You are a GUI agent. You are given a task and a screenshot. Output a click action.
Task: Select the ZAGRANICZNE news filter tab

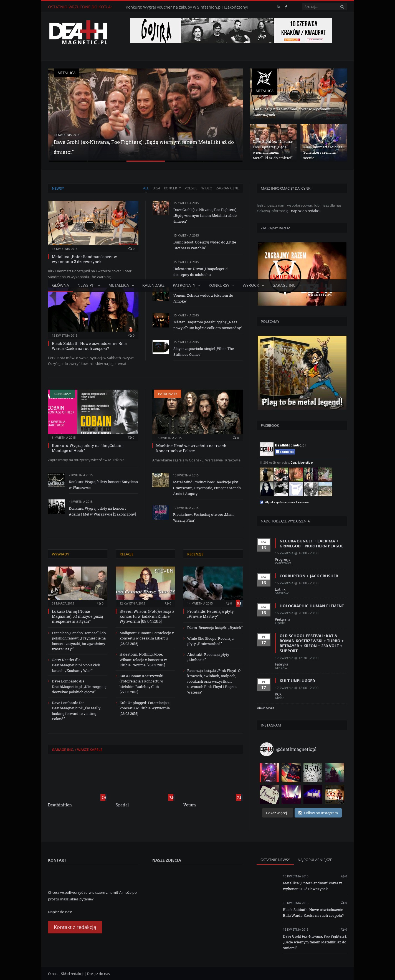(x=227, y=188)
